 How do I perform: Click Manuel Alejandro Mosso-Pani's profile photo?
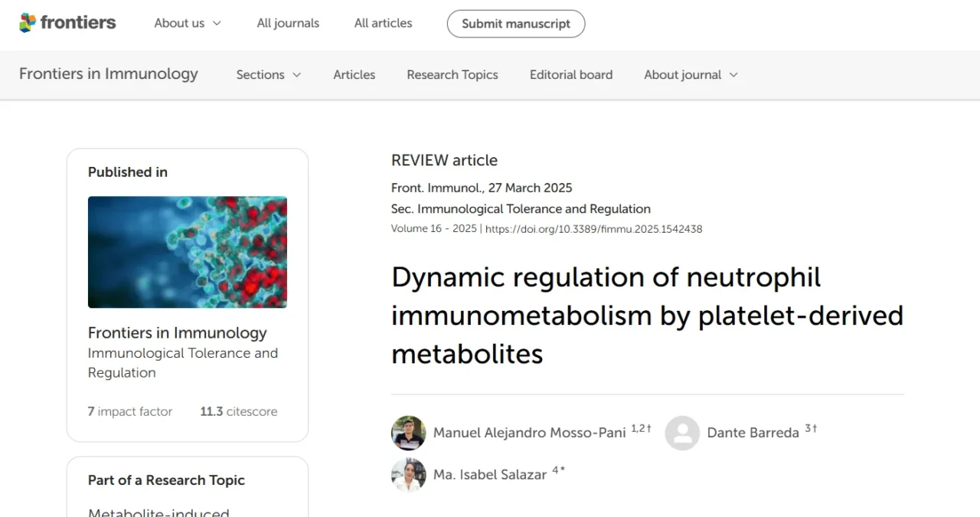tap(408, 433)
